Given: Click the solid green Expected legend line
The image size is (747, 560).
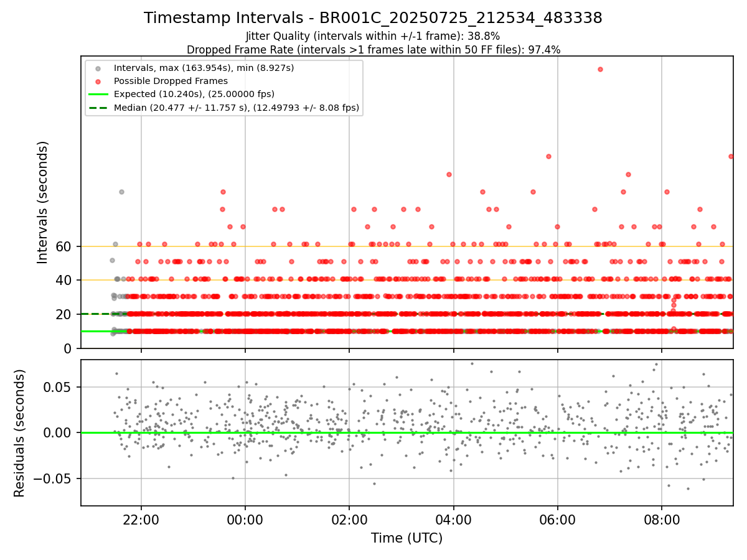Looking at the screenshot, I should [98, 94].
